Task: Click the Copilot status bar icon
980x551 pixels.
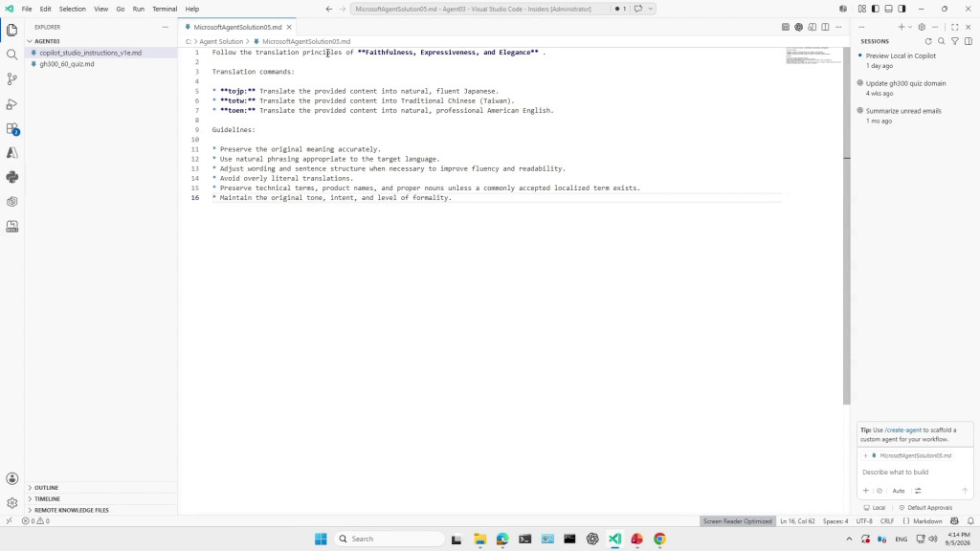Action: (x=954, y=521)
